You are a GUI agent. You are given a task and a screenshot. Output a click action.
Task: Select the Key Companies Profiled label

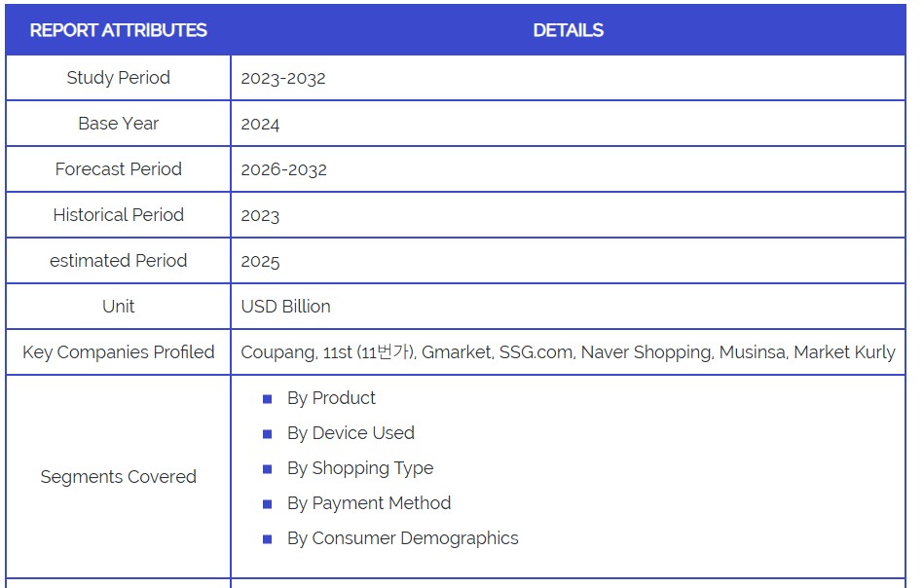coord(118,352)
